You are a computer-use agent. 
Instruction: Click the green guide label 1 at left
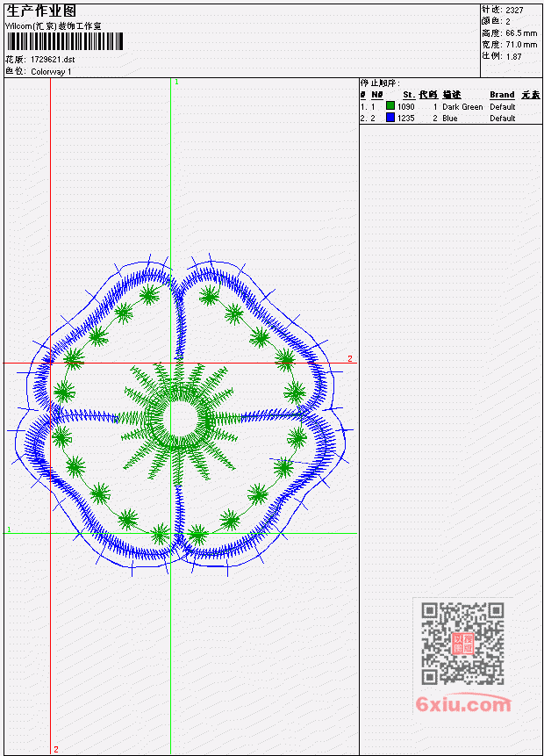click(x=9, y=529)
